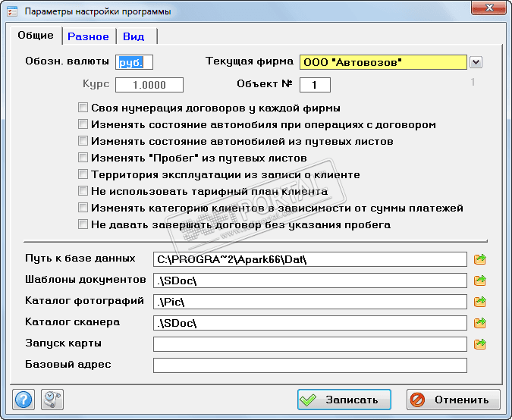
Task: Click the Путь к базе данных path field
Action: tap(310, 259)
